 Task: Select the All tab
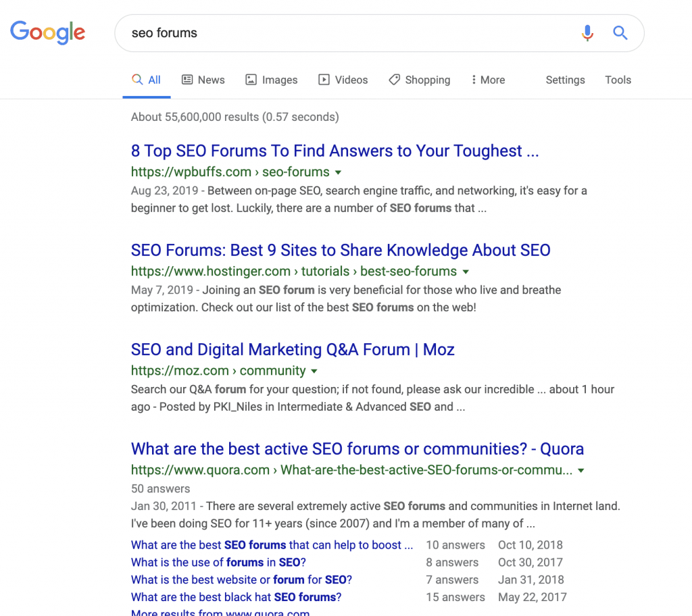point(146,80)
